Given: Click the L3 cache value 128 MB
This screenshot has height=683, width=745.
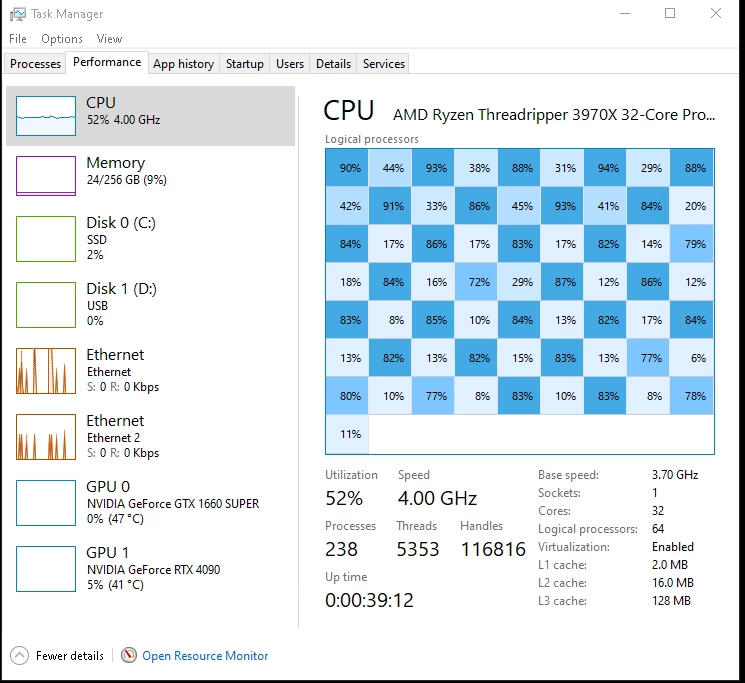Looking at the screenshot, I should point(671,601).
